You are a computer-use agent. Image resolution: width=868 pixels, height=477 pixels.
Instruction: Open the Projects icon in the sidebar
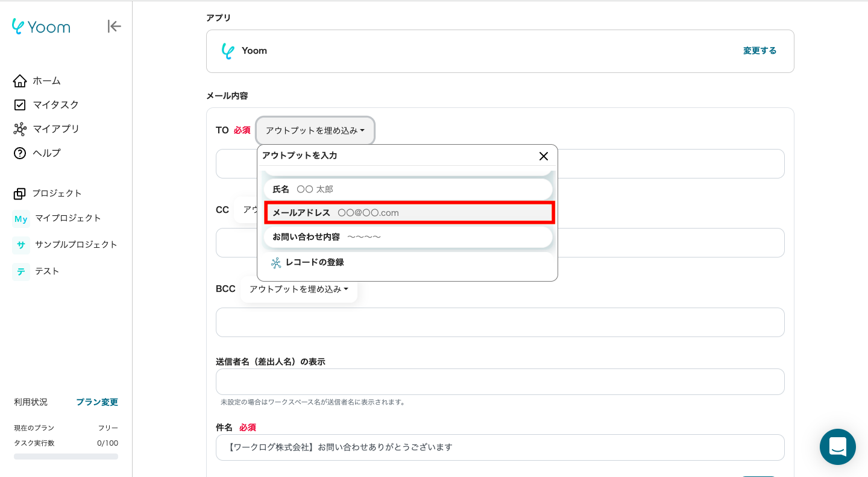[20, 194]
